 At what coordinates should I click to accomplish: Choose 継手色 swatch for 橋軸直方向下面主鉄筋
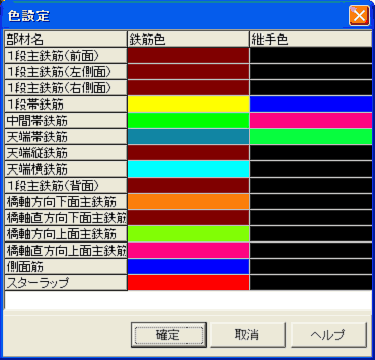click(311, 218)
